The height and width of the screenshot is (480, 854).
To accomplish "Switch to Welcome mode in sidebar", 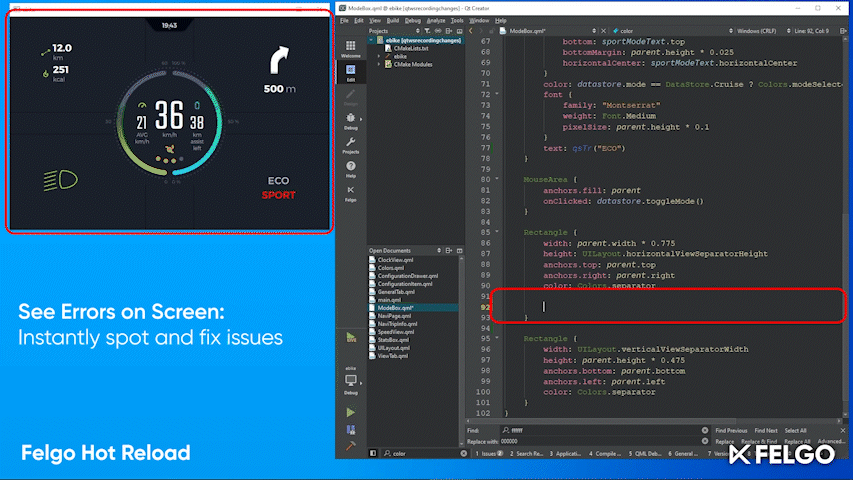I will (351, 49).
